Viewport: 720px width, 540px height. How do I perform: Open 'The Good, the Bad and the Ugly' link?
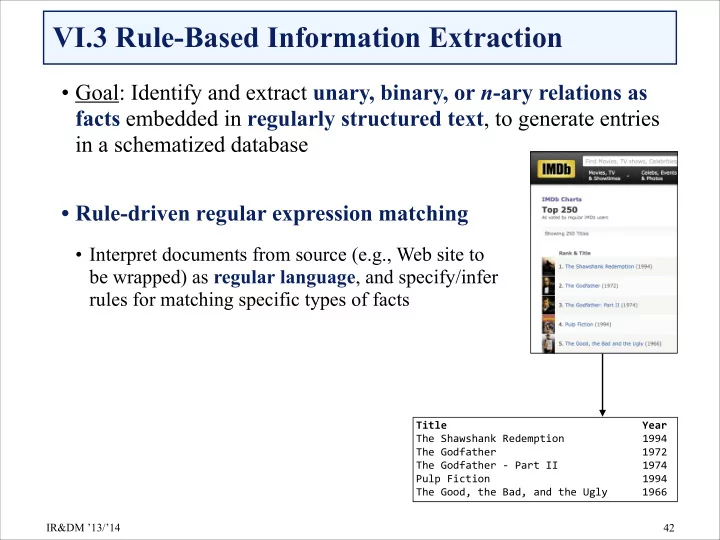pos(604,343)
